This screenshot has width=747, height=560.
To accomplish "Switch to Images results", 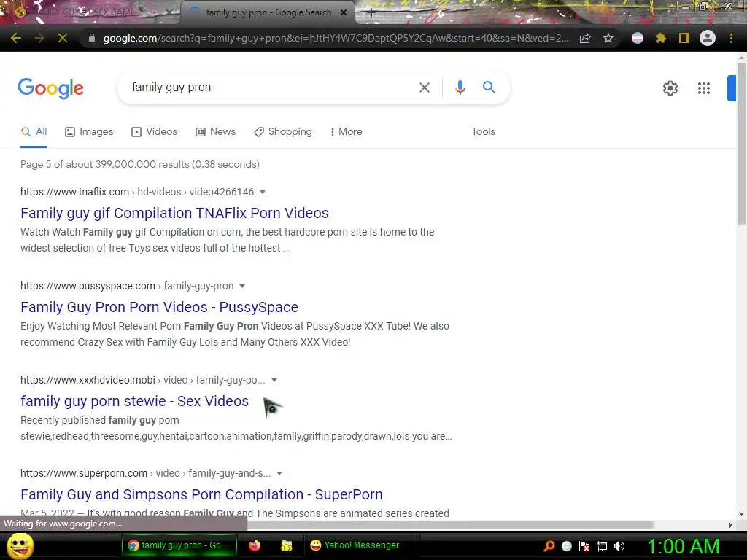I will [89, 132].
